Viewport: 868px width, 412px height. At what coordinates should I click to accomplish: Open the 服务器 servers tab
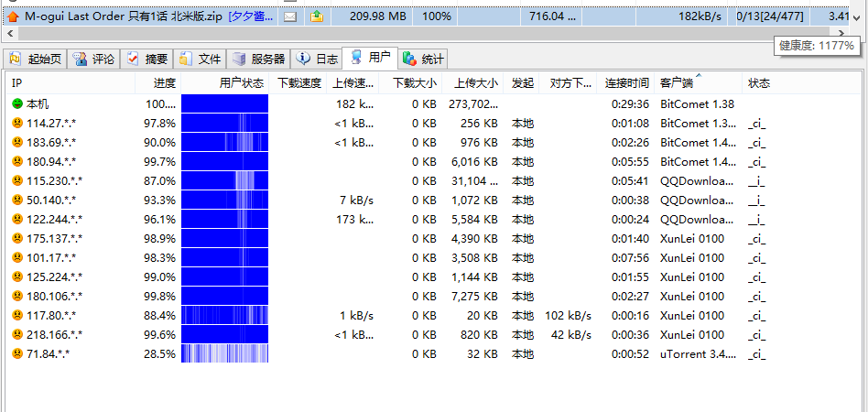[259, 60]
